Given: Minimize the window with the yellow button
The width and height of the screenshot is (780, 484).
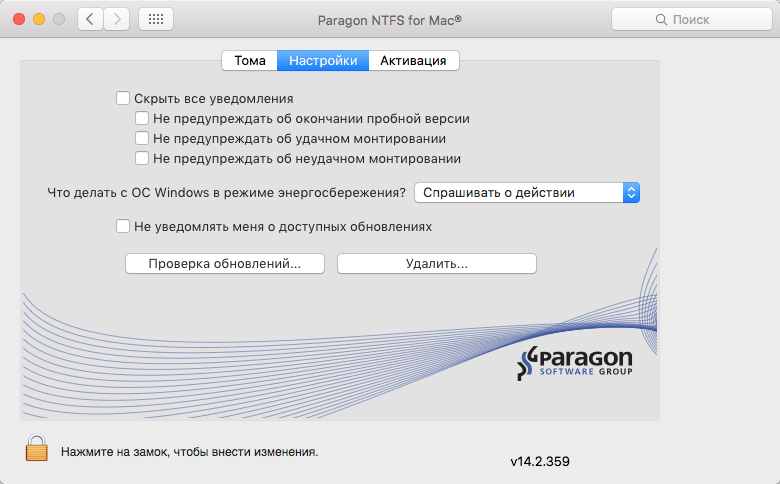Looking at the screenshot, I should point(39,19).
